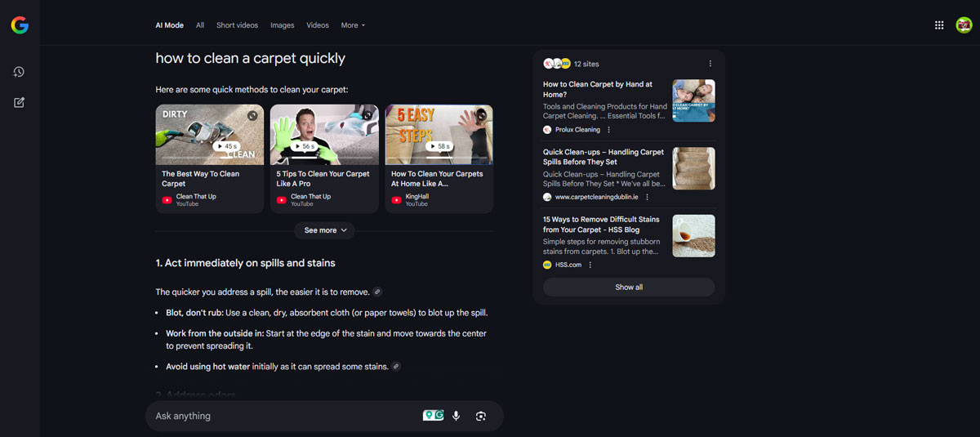
Task: Open the Google apps grid
Action: click(x=939, y=25)
